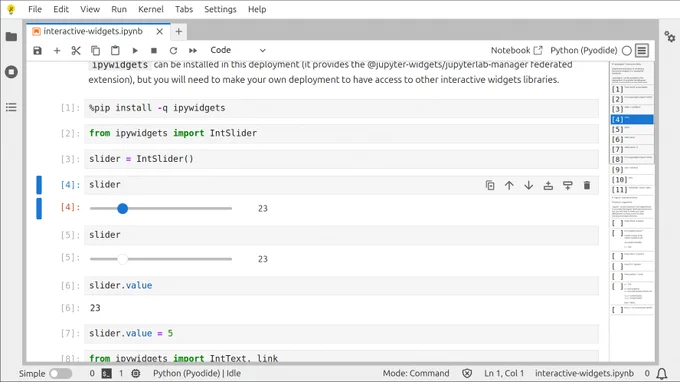Run the selected cell
This screenshot has height=382, width=680.
pos(135,51)
